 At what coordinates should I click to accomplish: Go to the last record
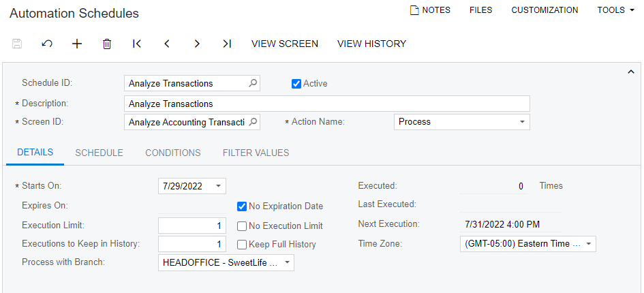click(x=227, y=44)
